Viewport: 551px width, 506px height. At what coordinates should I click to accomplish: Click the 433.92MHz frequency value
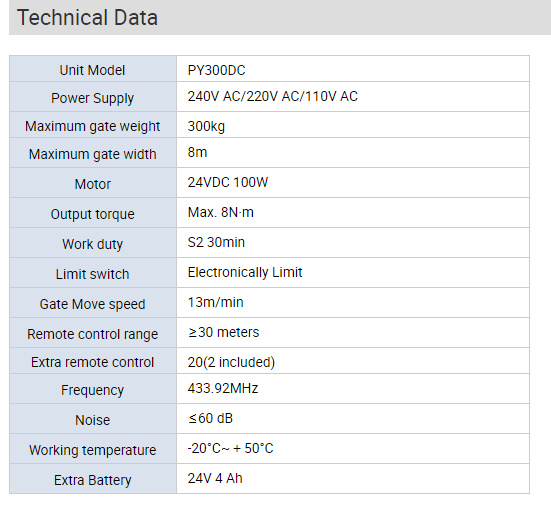(x=223, y=389)
